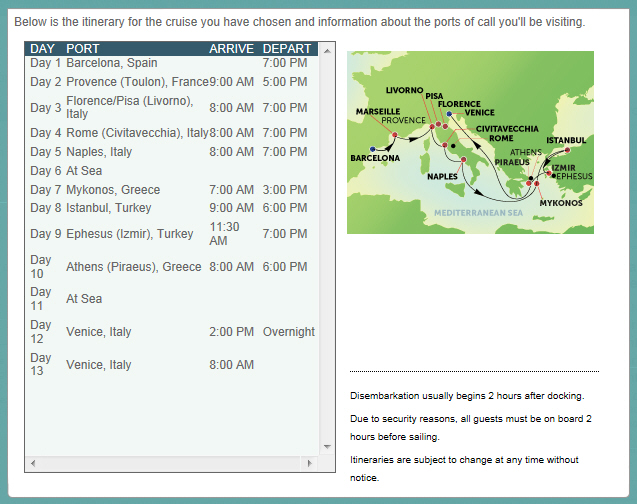
Task: Select 'Venice, Italy' on Day 12
Action: (99, 332)
